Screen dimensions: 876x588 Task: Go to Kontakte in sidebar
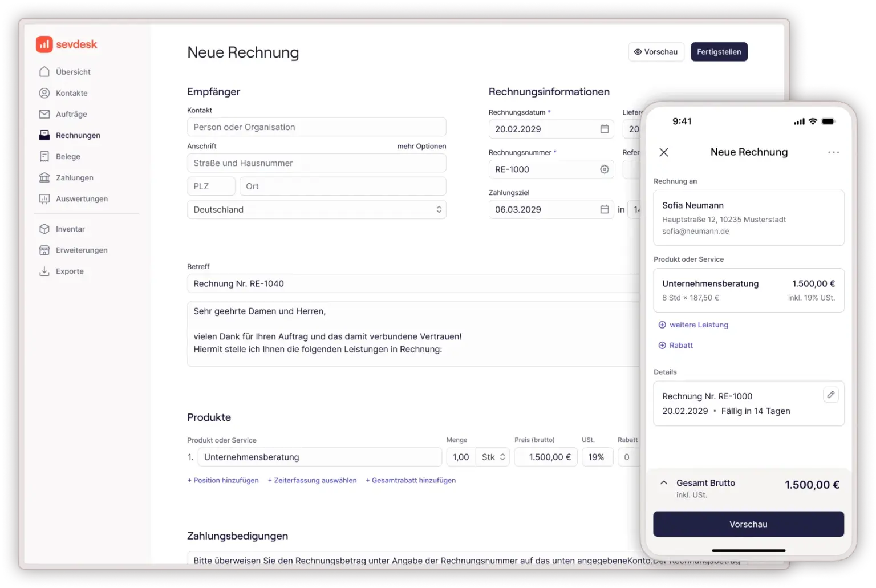(x=71, y=93)
